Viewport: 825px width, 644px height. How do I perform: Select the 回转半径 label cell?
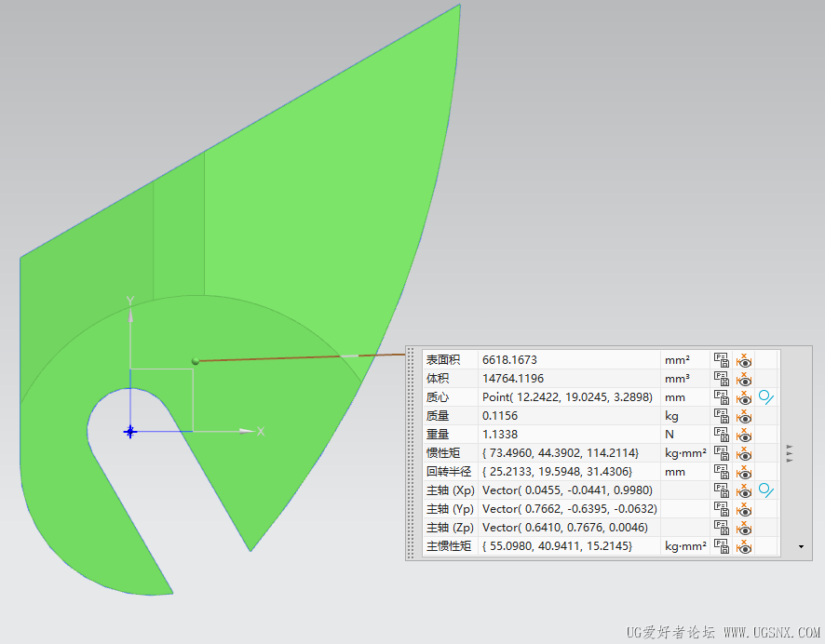(x=451, y=472)
